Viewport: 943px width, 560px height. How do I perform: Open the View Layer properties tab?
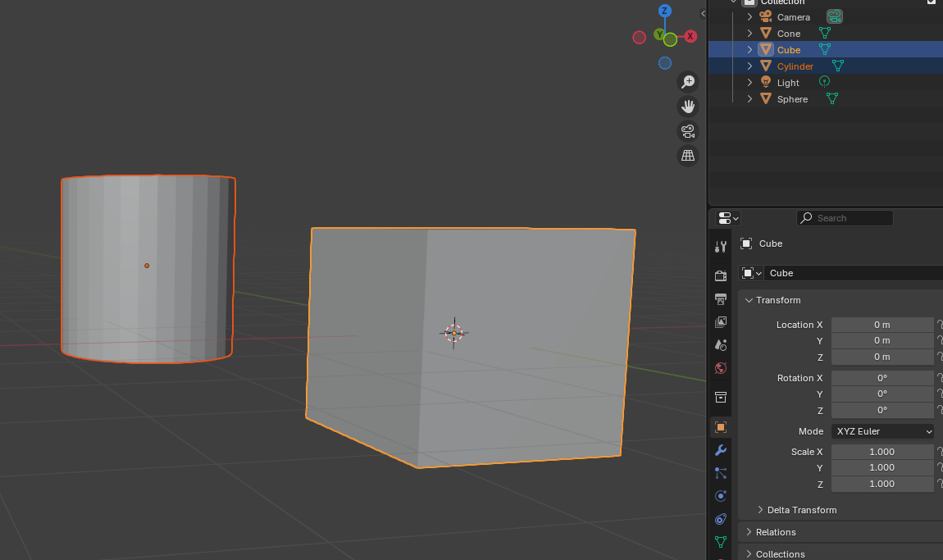click(721, 321)
